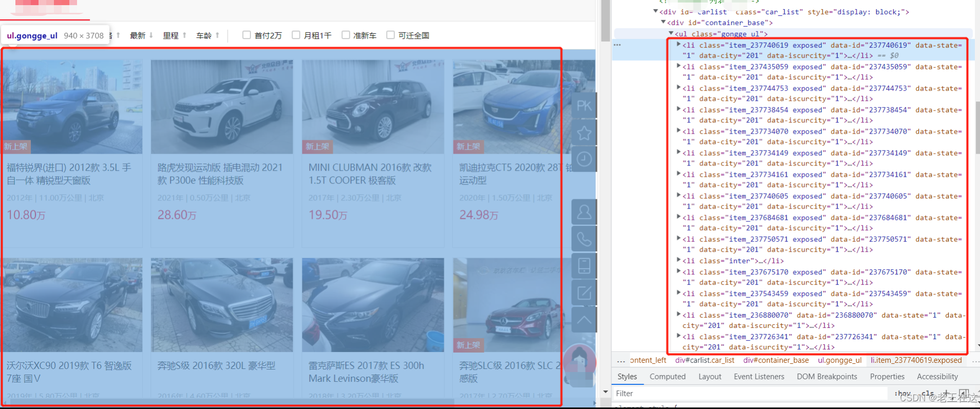Click the phone contact icon in sidebar
The width and height of the screenshot is (980, 409).
pyautogui.click(x=584, y=239)
